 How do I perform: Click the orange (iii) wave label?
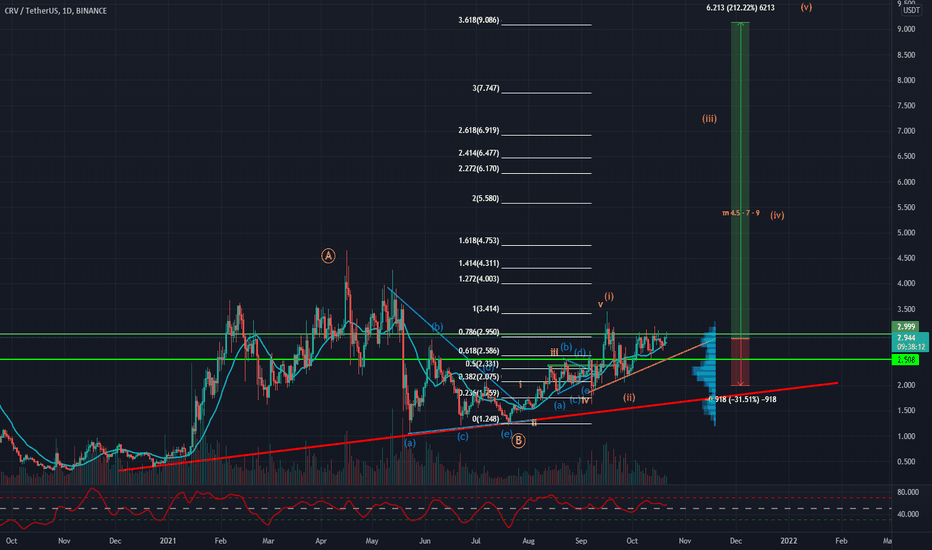tap(709, 118)
